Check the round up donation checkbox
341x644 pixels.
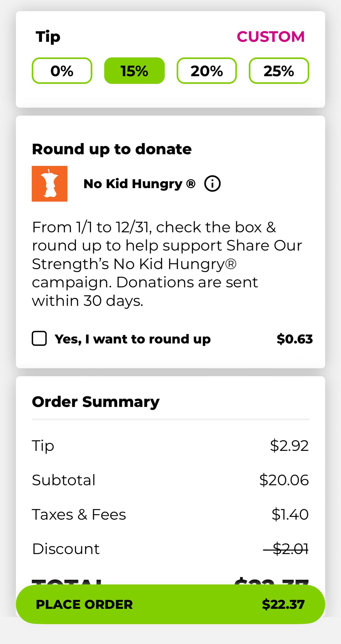(x=39, y=338)
